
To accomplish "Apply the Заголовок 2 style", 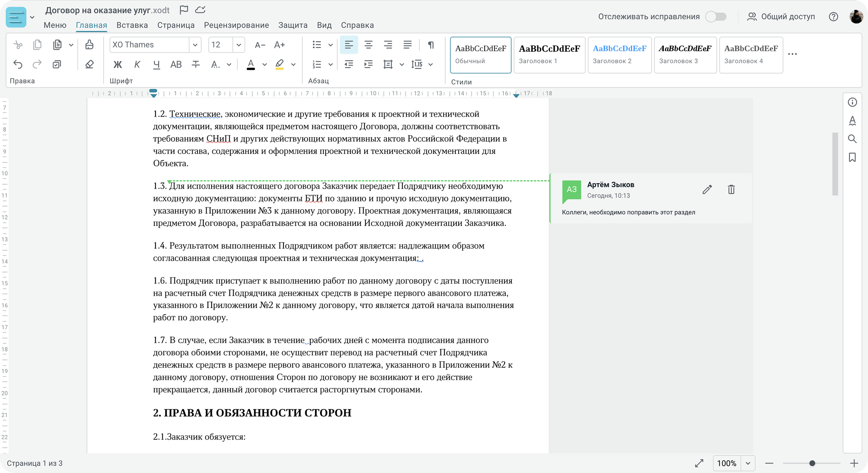I will click(x=619, y=55).
